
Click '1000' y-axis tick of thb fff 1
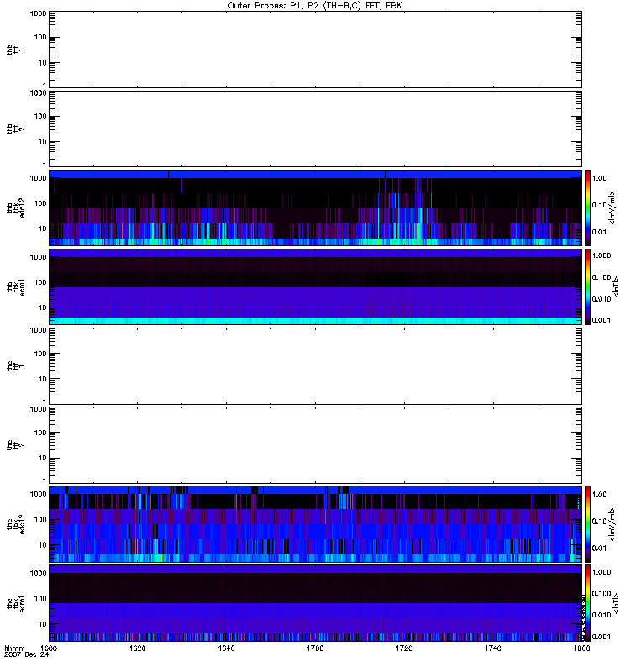point(39,13)
